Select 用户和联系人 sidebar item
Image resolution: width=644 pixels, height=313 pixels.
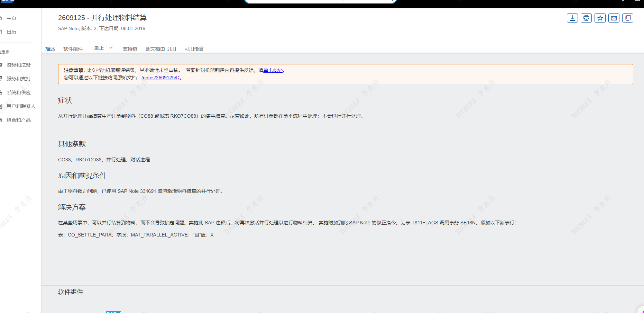point(21,106)
